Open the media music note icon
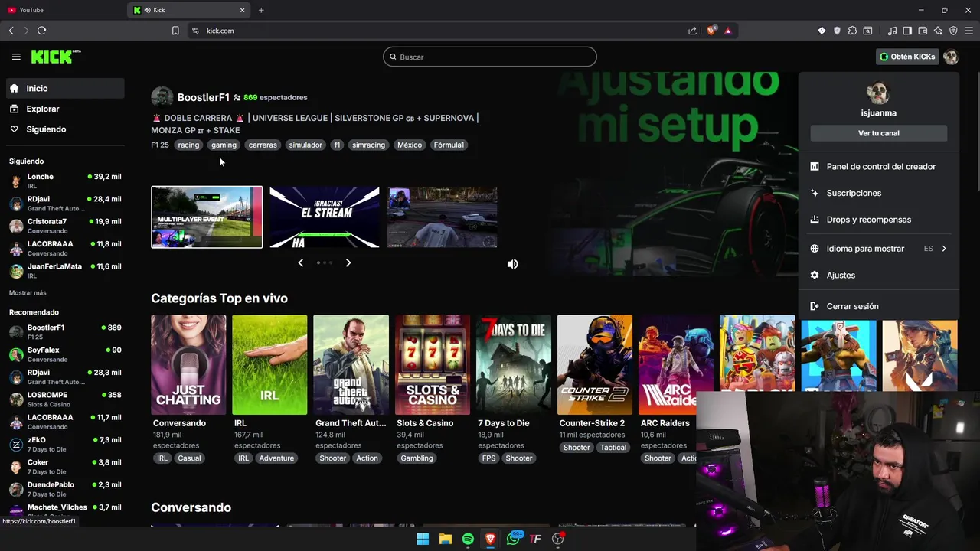Viewport: 980px width, 551px height. [x=892, y=31]
